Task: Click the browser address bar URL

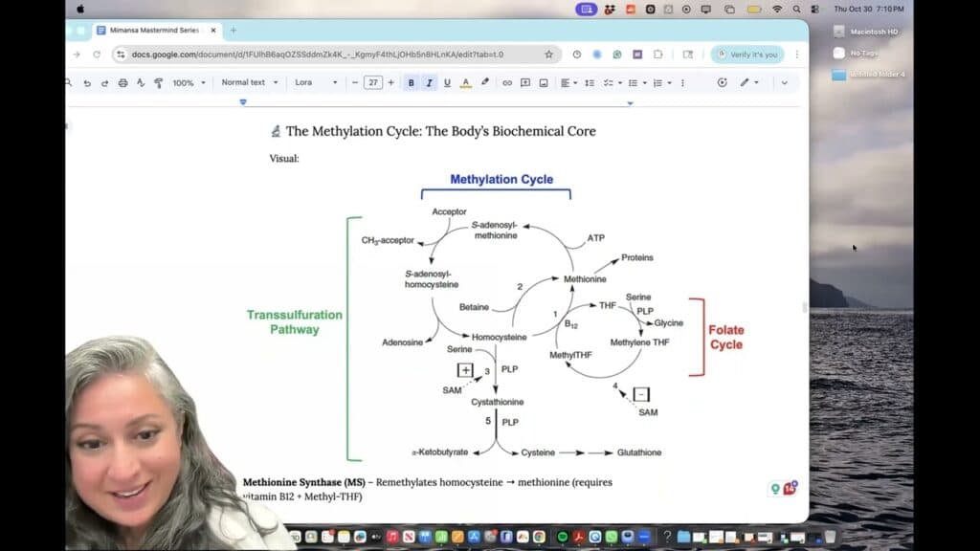Action: pyautogui.click(x=316, y=55)
